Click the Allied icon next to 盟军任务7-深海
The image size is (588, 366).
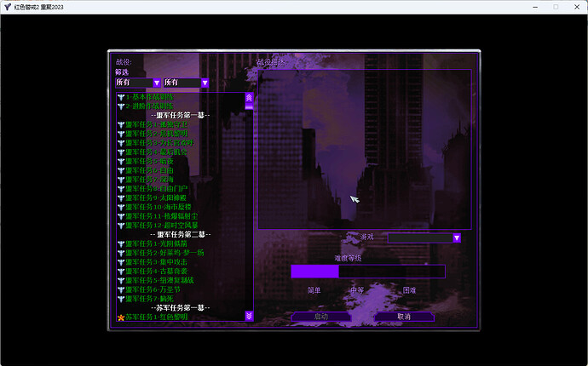pyautogui.click(x=121, y=180)
